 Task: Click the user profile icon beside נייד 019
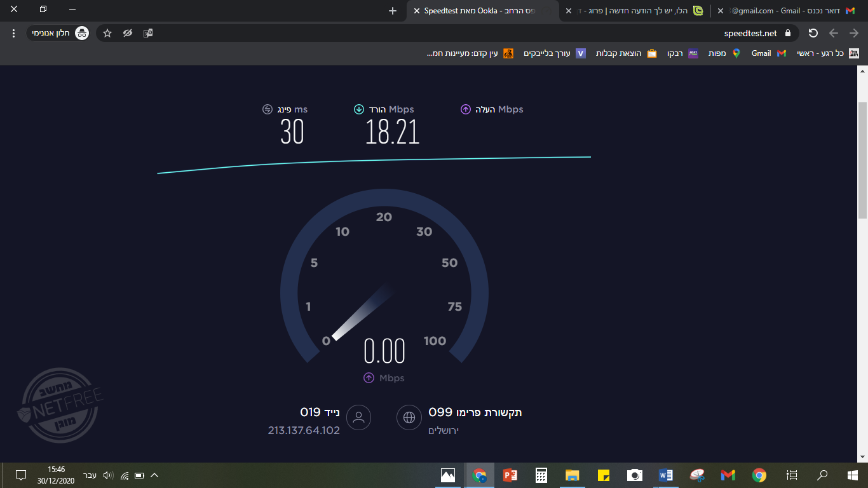pos(359,417)
